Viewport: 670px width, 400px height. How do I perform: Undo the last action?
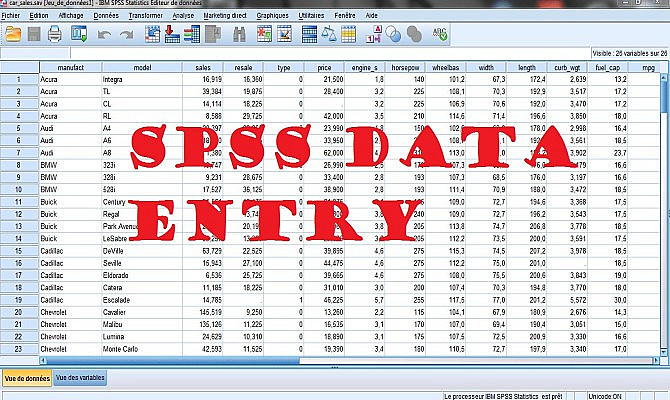tap(104, 35)
